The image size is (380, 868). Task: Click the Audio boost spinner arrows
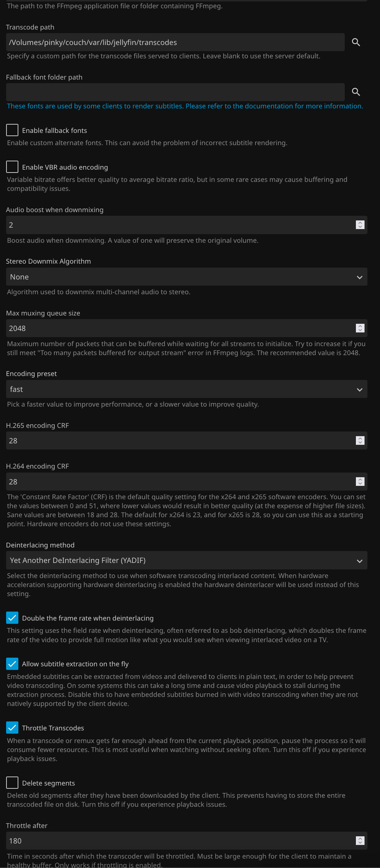coord(360,225)
